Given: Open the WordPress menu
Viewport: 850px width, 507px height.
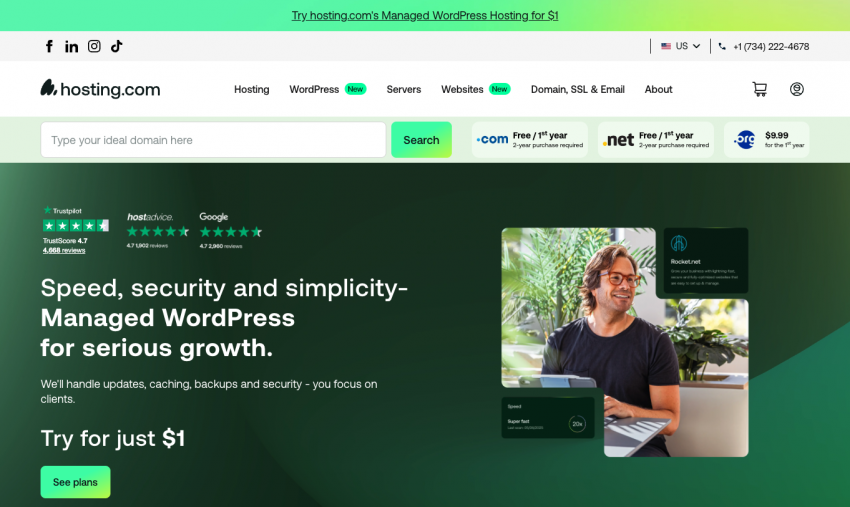Looking at the screenshot, I should click(x=314, y=89).
